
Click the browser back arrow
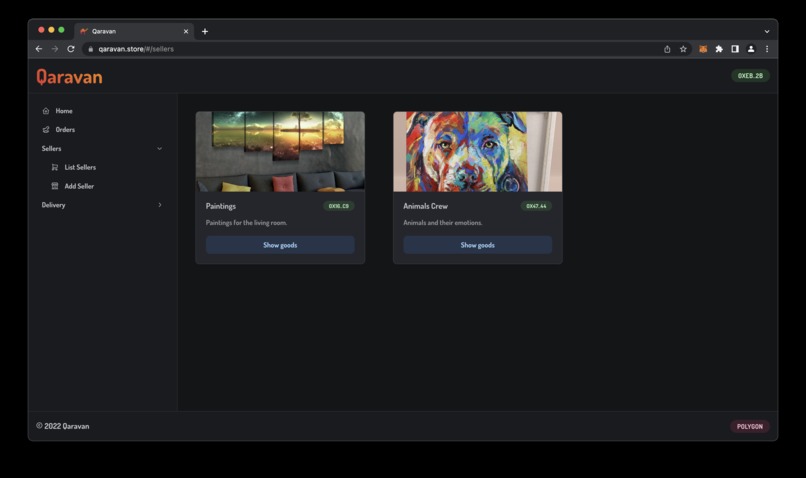(x=39, y=49)
